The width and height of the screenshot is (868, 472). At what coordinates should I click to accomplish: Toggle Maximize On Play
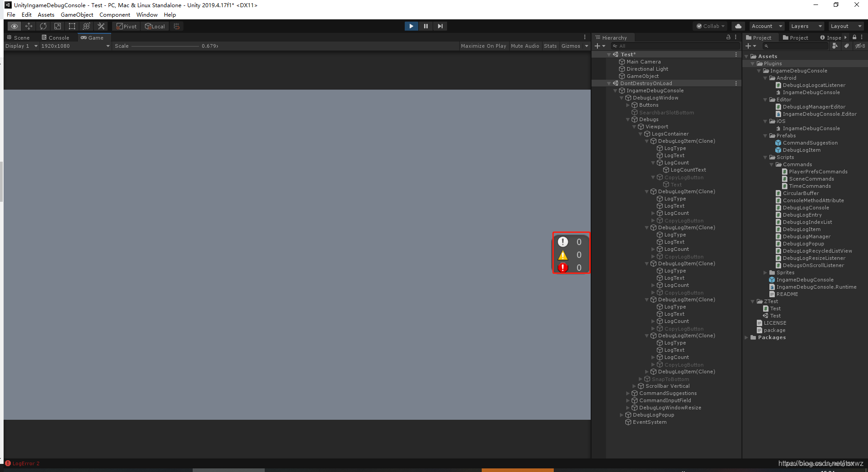click(484, 46)
